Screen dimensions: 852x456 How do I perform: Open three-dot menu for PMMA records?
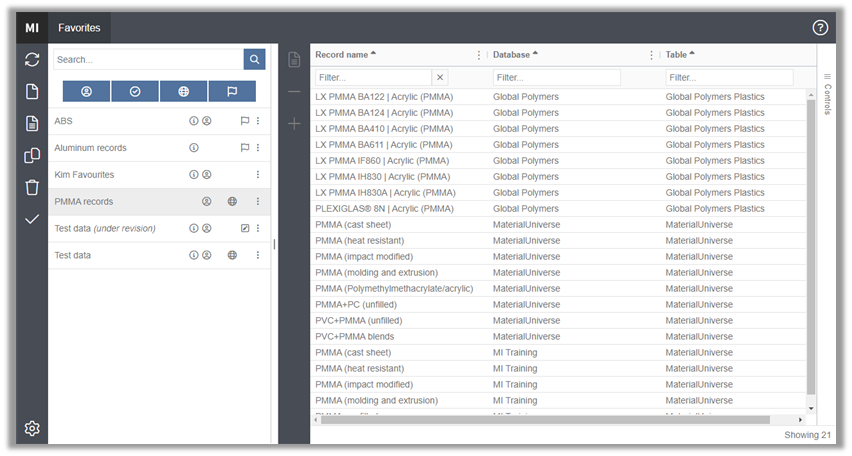pyautogui.click(x=258, y=201)
